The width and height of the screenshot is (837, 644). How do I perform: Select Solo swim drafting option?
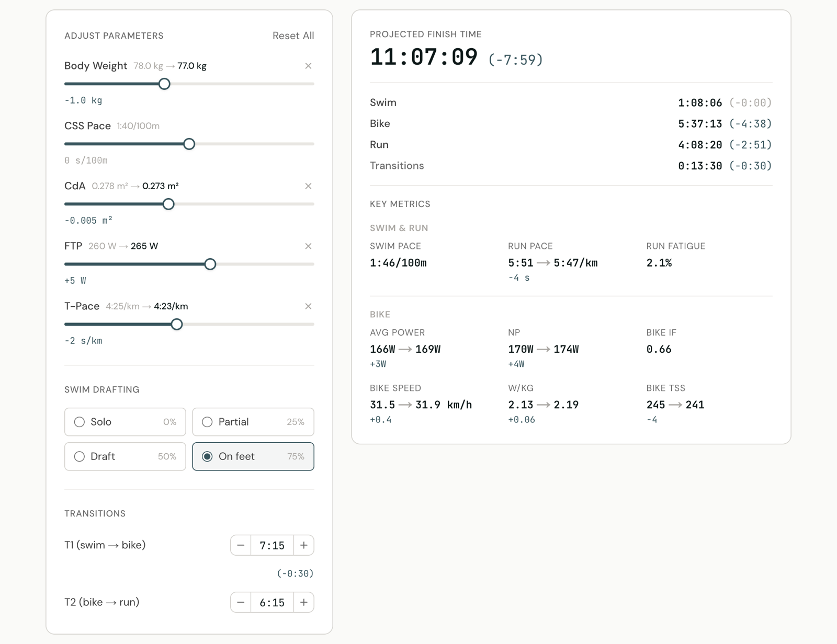(x=125, y=422)
